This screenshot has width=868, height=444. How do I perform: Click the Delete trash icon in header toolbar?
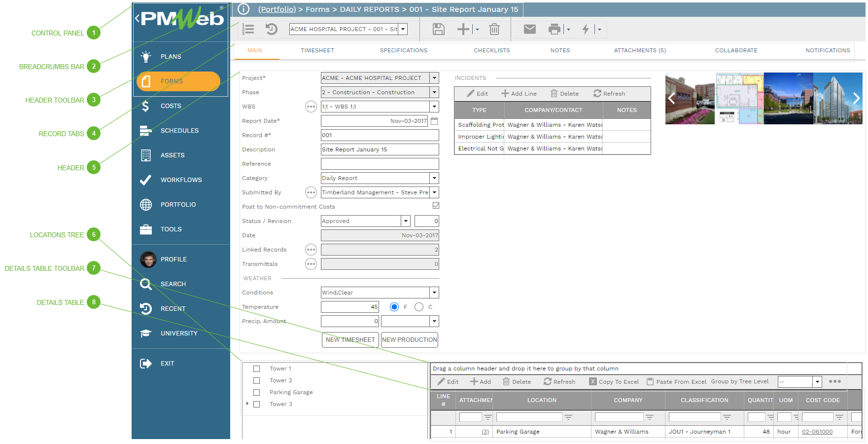point(494,30)
